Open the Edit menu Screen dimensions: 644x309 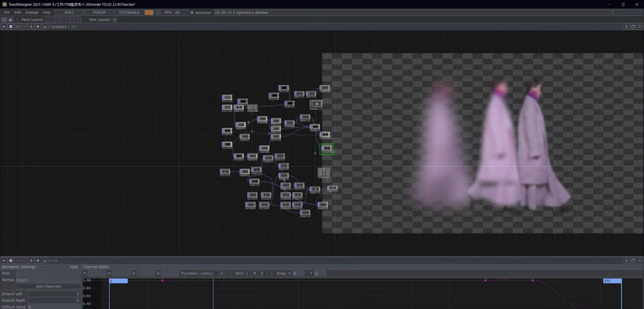(x=18, y=13)
